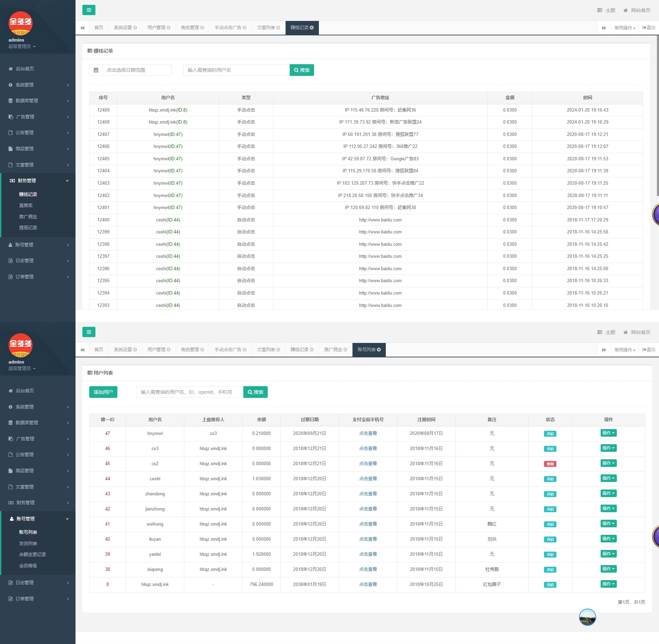Select 会员等级 submenu item
The height and width of the screenshot is (644, 659).
28,566
